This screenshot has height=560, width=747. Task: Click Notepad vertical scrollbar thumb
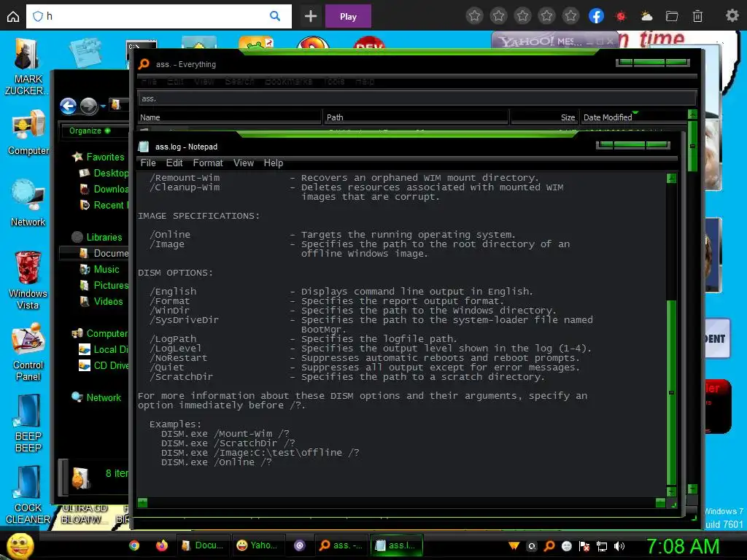click(671, 392)
